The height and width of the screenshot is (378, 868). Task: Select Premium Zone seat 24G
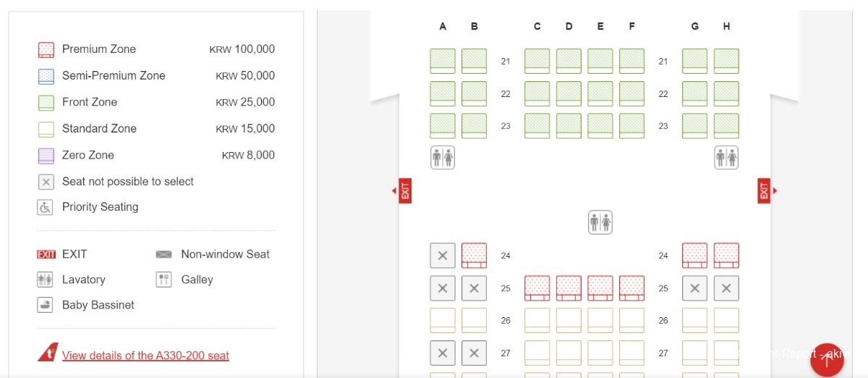(x=694, y=256)
